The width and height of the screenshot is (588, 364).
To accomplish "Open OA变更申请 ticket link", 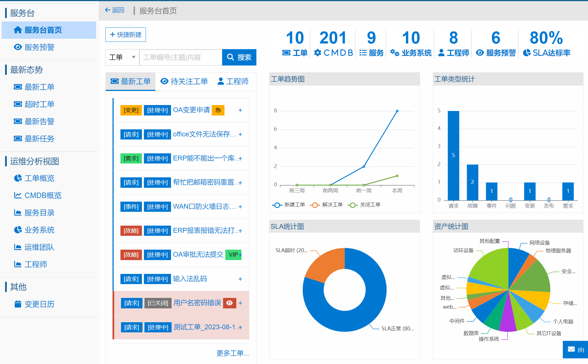I will pyautogui.click(x=191, y=110).
